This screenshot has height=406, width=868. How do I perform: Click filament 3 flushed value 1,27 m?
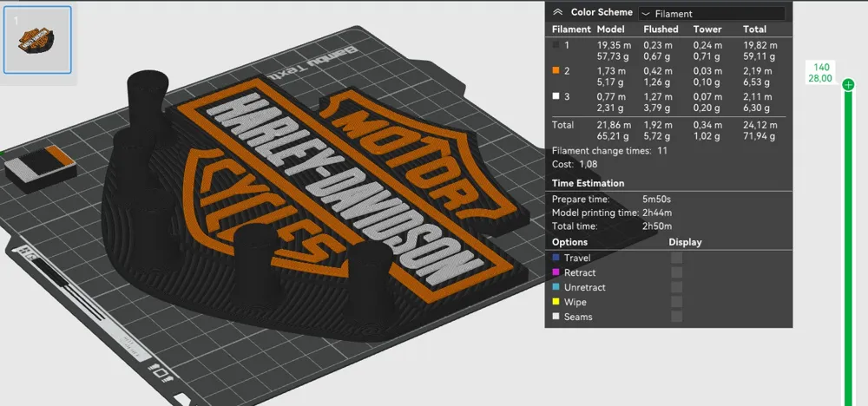pos(658,96)
